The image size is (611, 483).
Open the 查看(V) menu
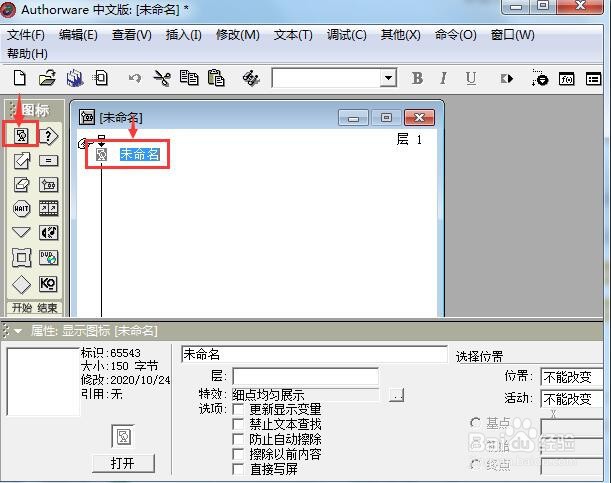tap(132, 35)
